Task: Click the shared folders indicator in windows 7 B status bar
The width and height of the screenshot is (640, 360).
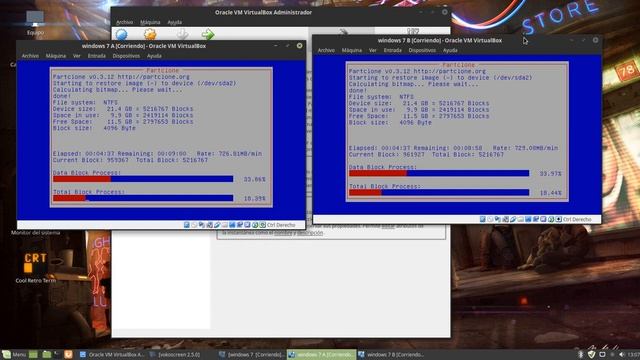Action: click(x=520, y=219)
